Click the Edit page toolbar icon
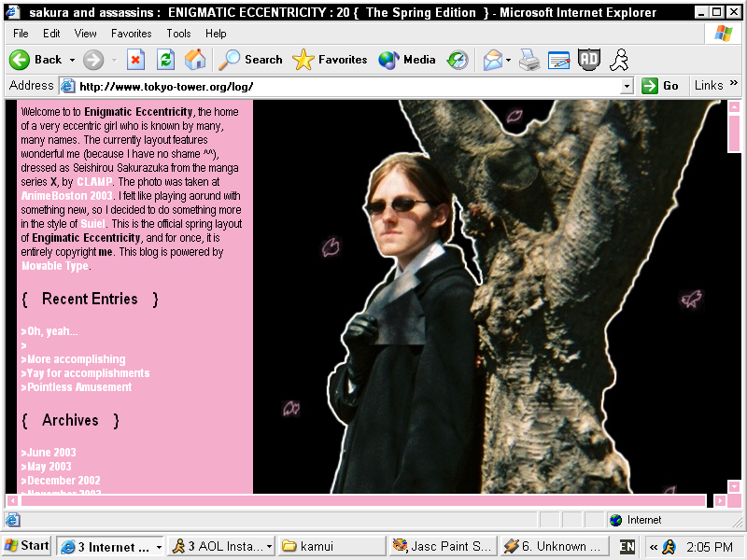This screenshot has width=747, height=560. [558, 60]
